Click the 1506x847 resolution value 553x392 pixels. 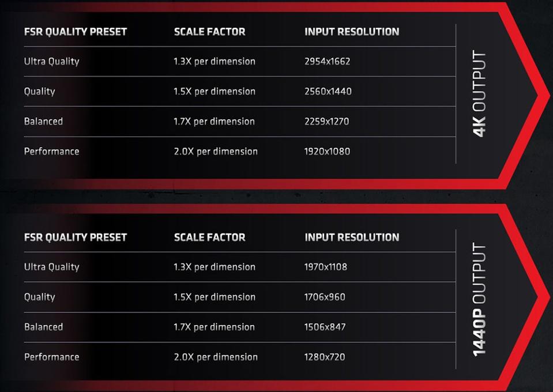325,327
